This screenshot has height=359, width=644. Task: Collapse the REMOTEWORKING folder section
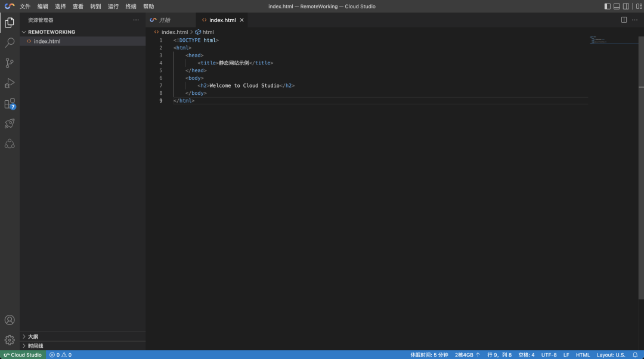(82, 32)
